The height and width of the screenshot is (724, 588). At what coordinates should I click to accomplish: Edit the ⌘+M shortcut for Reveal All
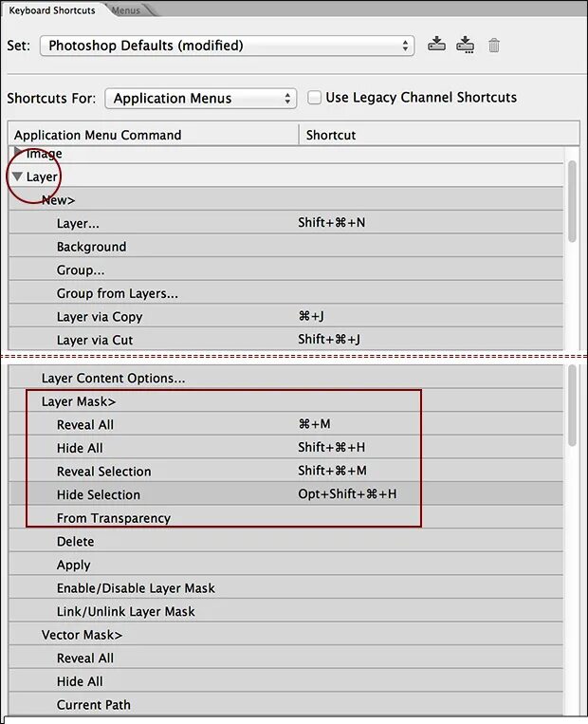pos(314,424)
